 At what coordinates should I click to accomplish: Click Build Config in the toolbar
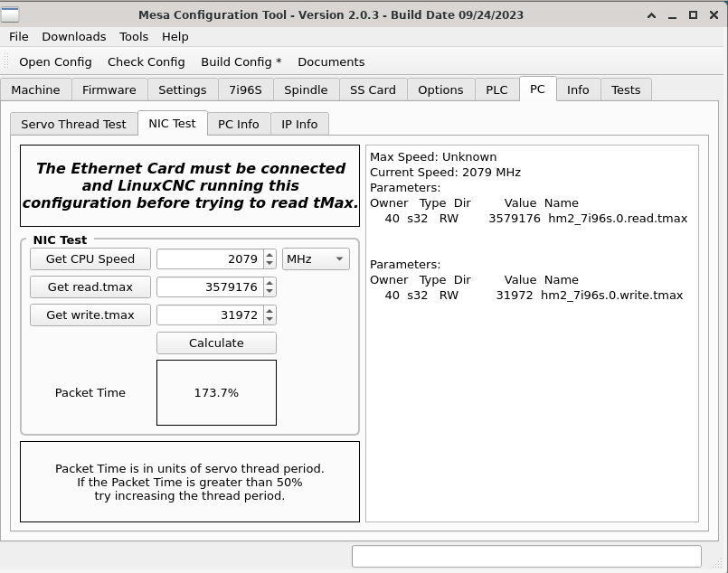[x=241, y=62]
